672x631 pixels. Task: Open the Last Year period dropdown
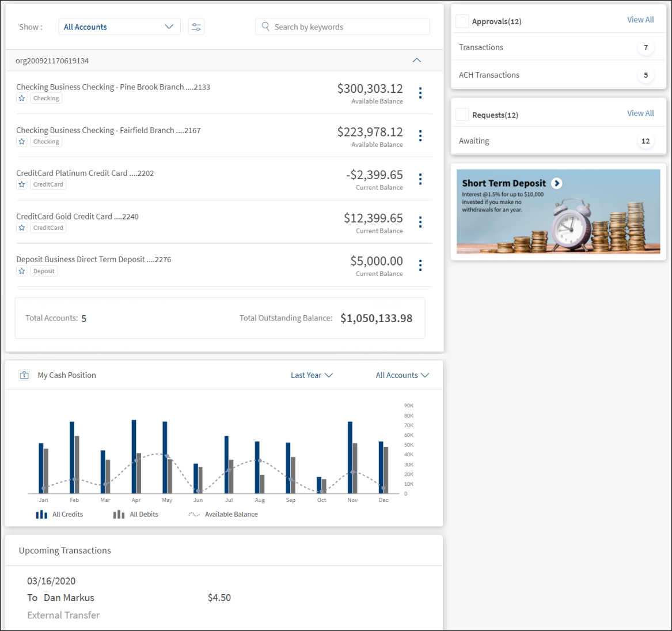pos(312,375)
